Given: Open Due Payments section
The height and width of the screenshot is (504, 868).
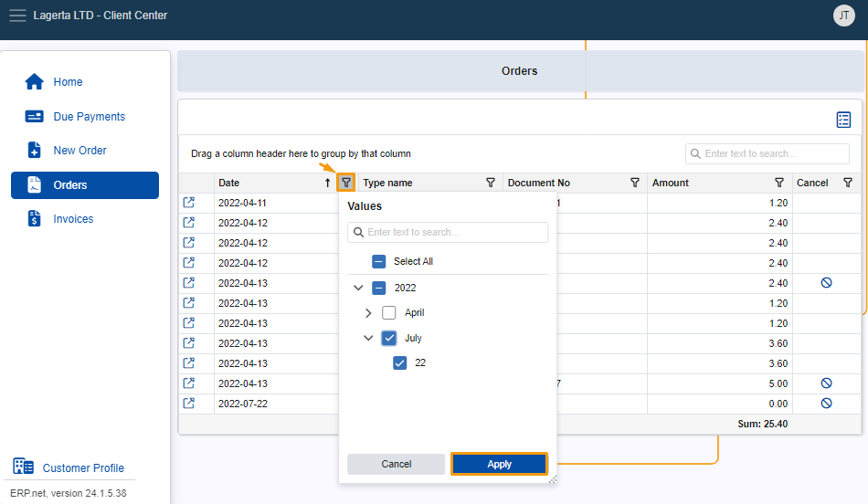Looking at the screenshot, I should click(90, 117).
